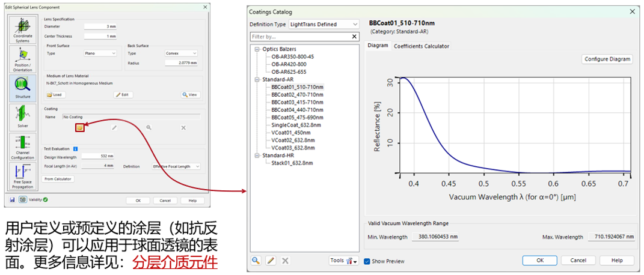Viewport: 644px width, 275px height.
Task: Edit the coating with pencil icon
Action: coord(114,127)
